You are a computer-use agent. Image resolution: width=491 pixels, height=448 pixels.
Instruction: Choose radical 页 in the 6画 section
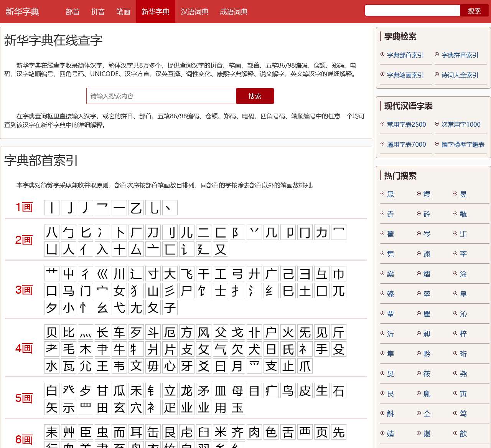tap(322, 432)
